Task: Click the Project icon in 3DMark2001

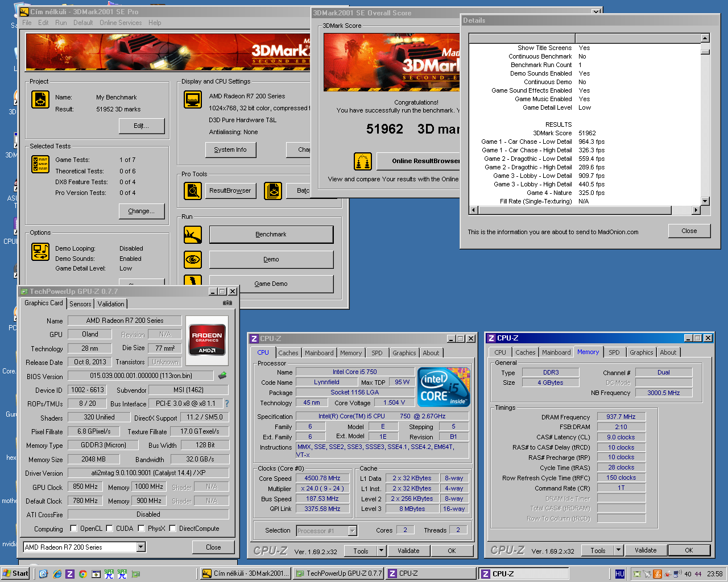Action: tap(40, 99)
